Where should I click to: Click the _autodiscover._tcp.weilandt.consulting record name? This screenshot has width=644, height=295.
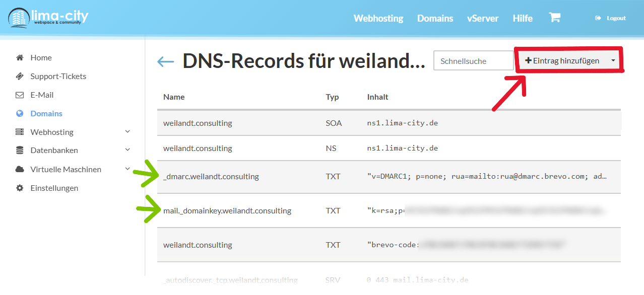[230, 280]
